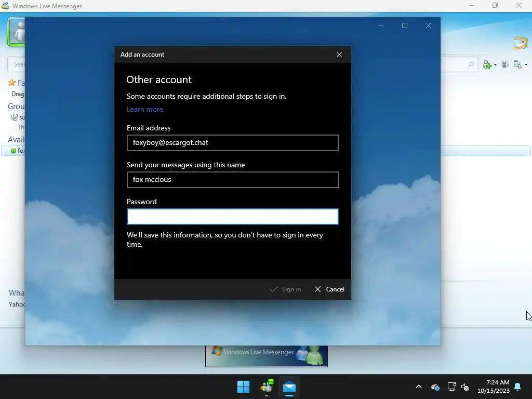Open the Show menu dropdown arrow
Viewport: 532px width, 399px height.
pos(526,64)
